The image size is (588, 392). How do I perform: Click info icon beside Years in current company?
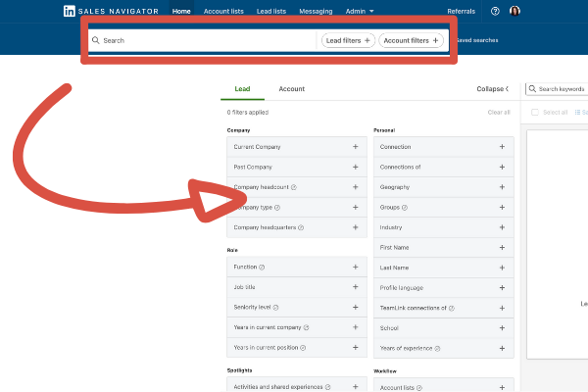coord(306,327)
